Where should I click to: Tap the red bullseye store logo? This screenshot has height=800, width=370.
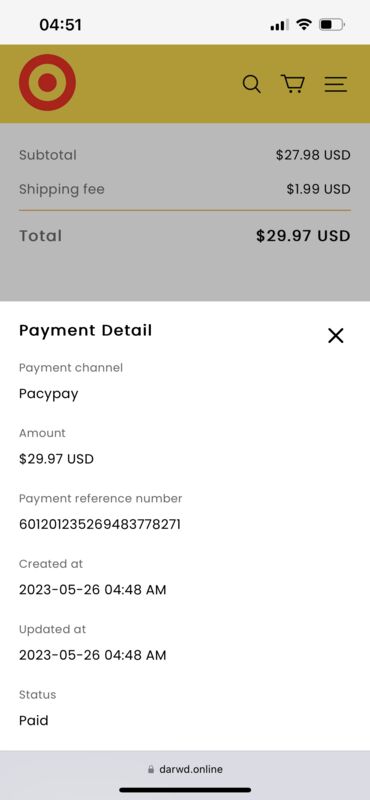point(47,83)
